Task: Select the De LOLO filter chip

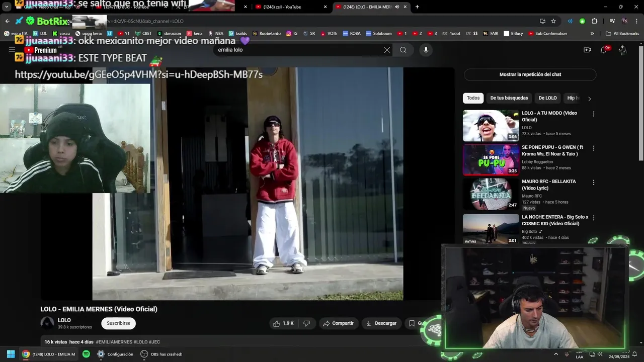Action: 547,98
